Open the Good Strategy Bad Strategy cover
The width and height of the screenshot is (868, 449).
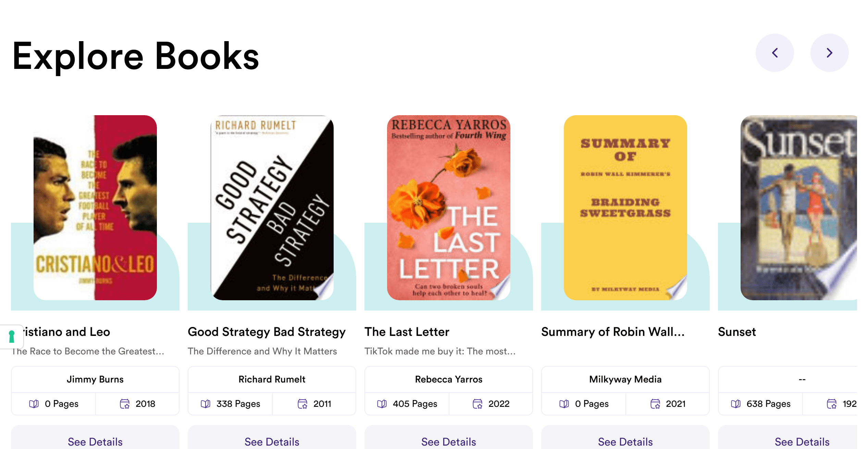point(272,208)
